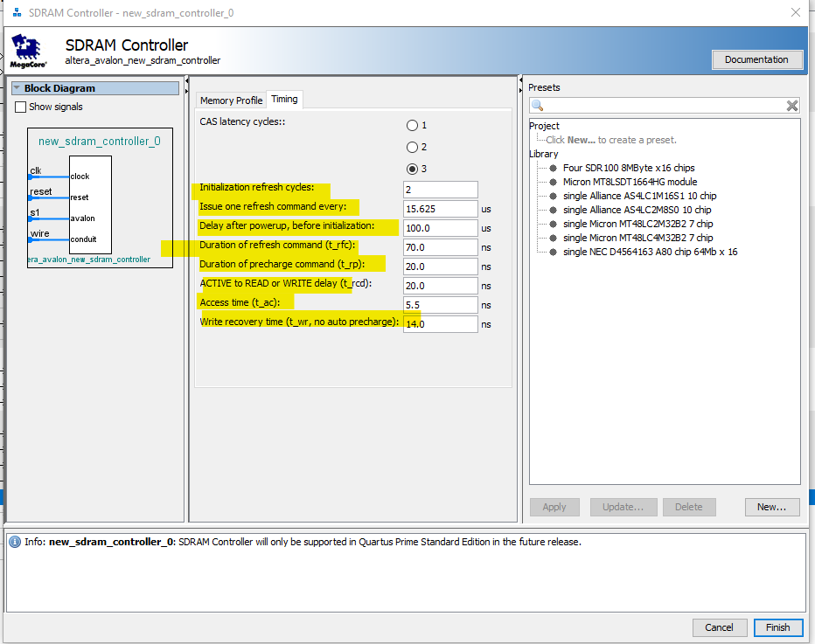Open the Documentation page

click(757, 59)
